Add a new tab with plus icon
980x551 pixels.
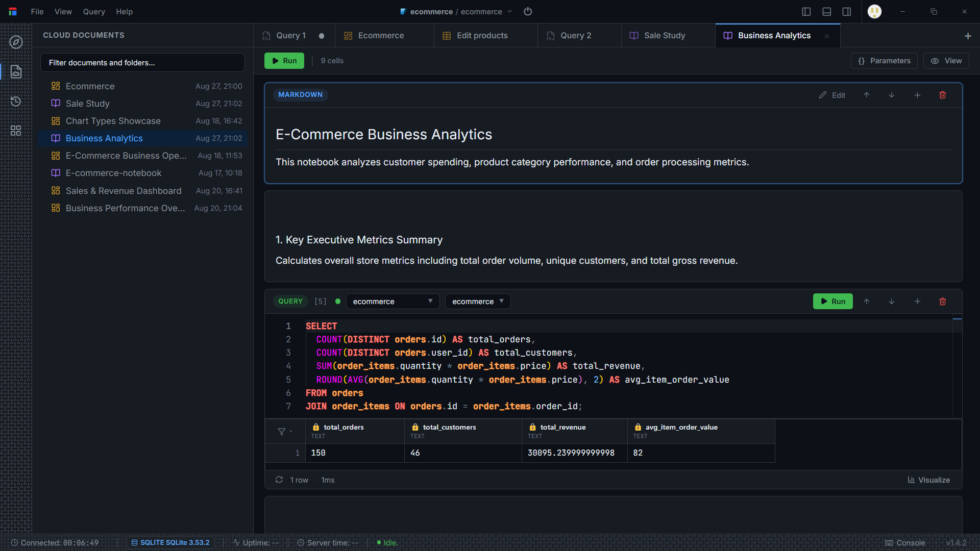[968, 36]
